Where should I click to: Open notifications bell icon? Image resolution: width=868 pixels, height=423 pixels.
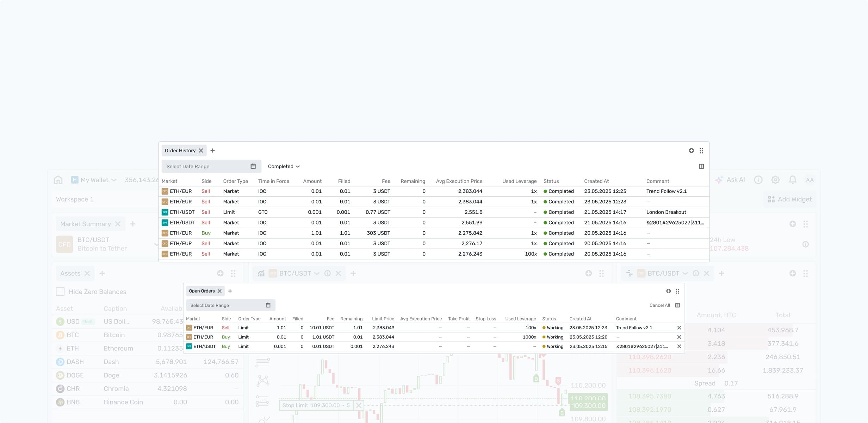tap(793, 180)
